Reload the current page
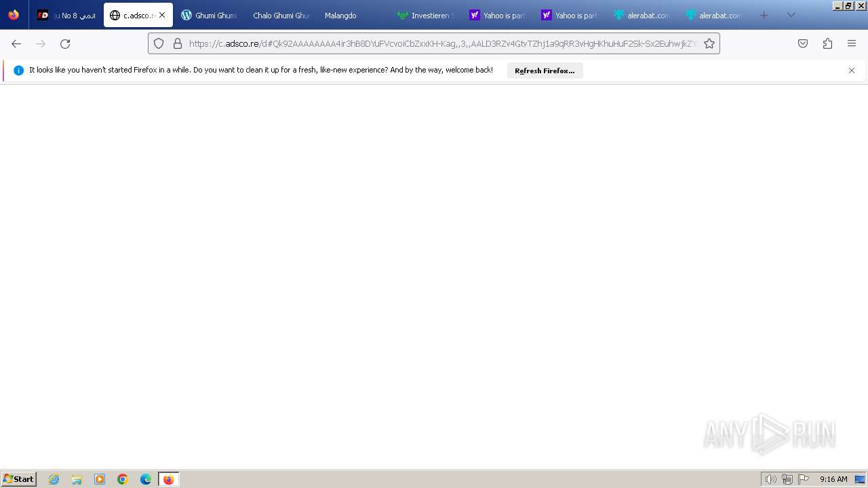 coord(65,43)
